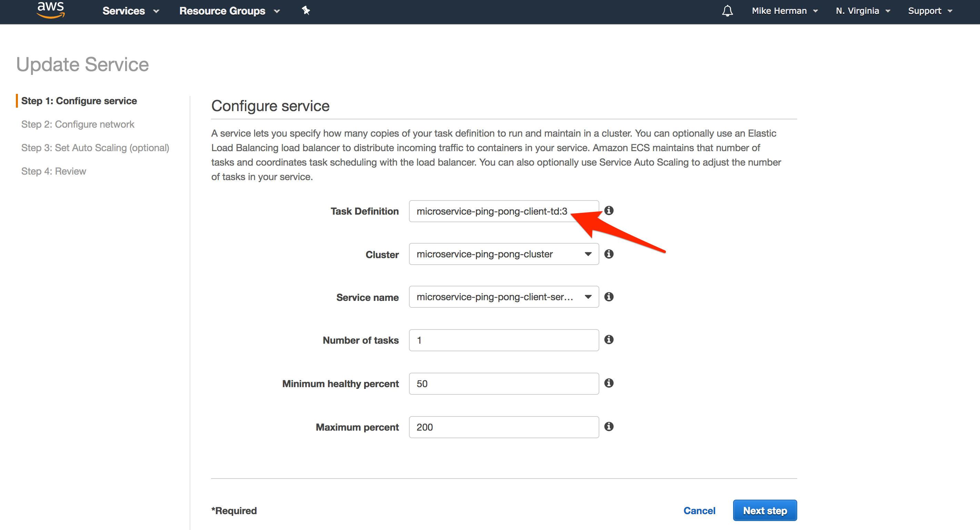Click info icon beside Maximum percent

coord(609,426)
